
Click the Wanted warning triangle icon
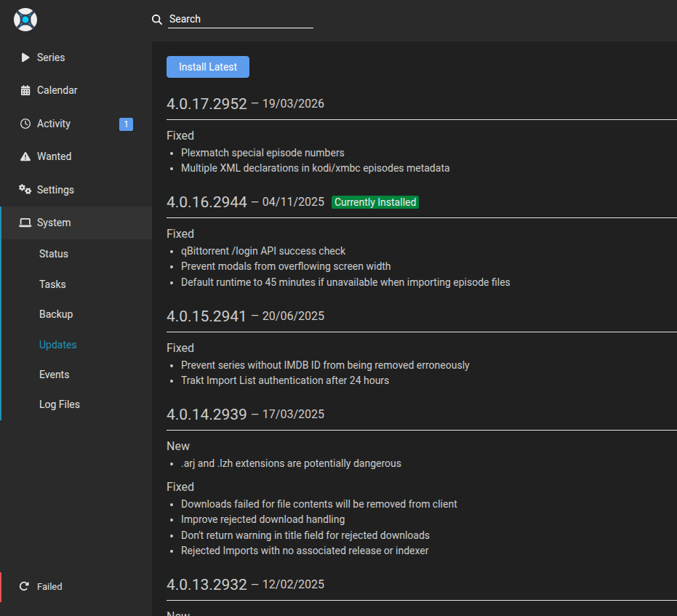tap(25, 156)
